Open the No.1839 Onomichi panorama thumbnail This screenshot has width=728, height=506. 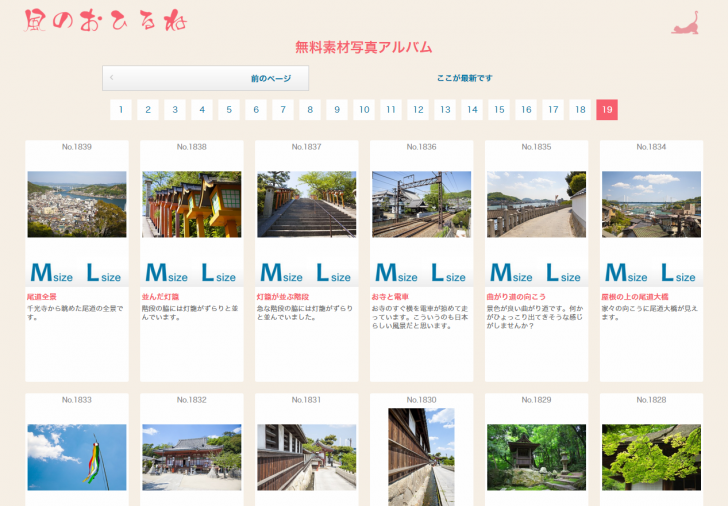tap(77, 204)
